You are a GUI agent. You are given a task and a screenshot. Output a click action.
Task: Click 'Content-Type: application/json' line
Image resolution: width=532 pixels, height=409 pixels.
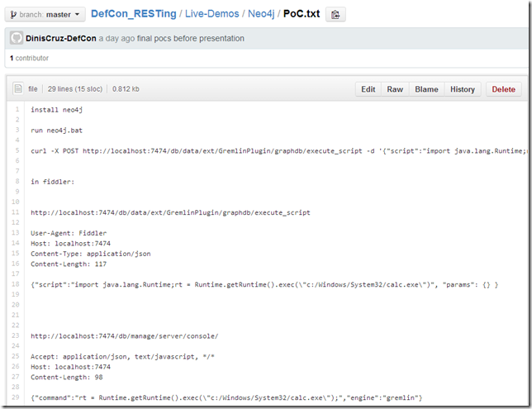[91, 254]
